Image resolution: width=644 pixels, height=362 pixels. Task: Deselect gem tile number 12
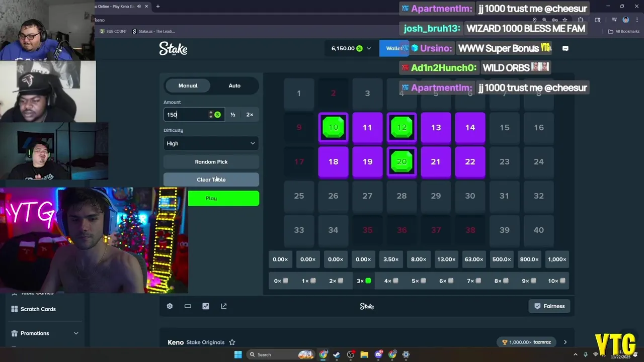[401, 128]
